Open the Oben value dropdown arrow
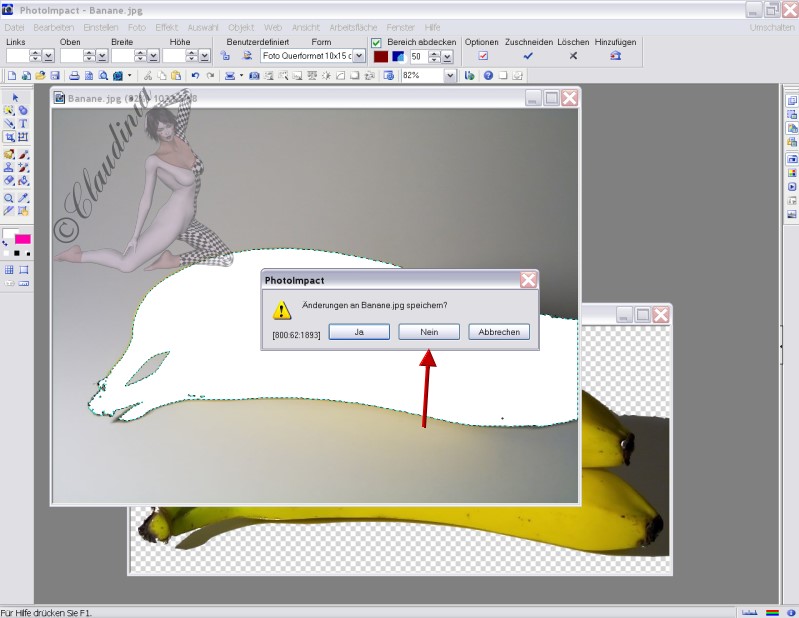 tap(102, 56)
